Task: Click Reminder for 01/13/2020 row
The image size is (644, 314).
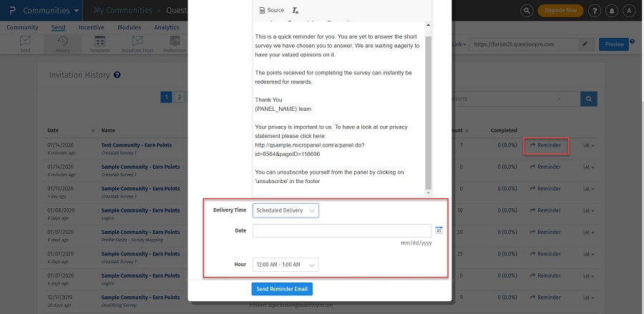Action: tap(545, 189)
